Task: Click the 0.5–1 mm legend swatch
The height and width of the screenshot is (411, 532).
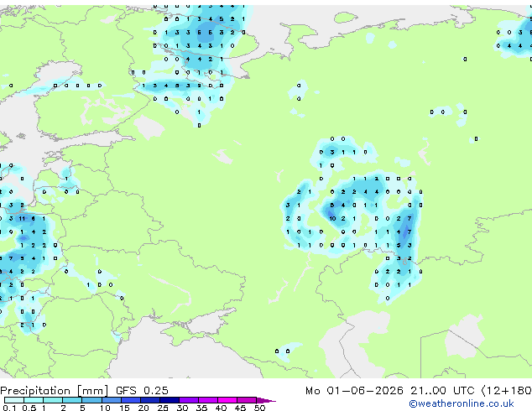Action: click(x=34, y=400)
